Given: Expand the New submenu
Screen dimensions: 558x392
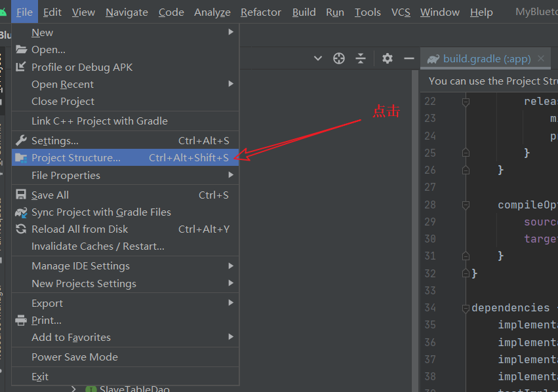Looking at the screenshot, I should click(x=125, y=32).
